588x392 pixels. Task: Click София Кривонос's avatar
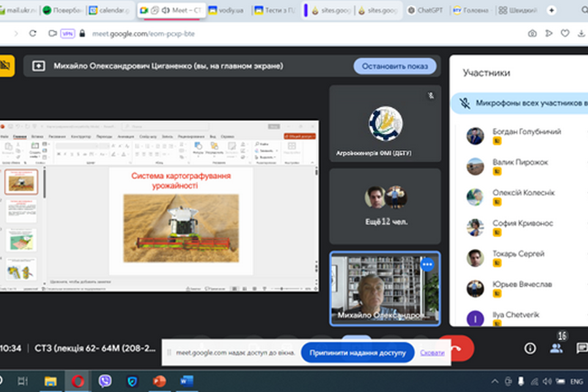pos(475,227)
